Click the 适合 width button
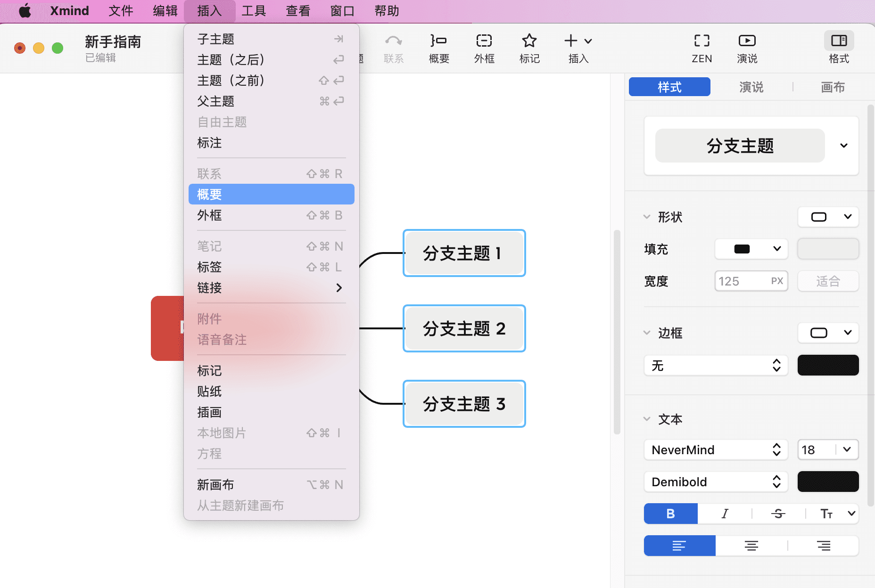 [x=828, y=281]
